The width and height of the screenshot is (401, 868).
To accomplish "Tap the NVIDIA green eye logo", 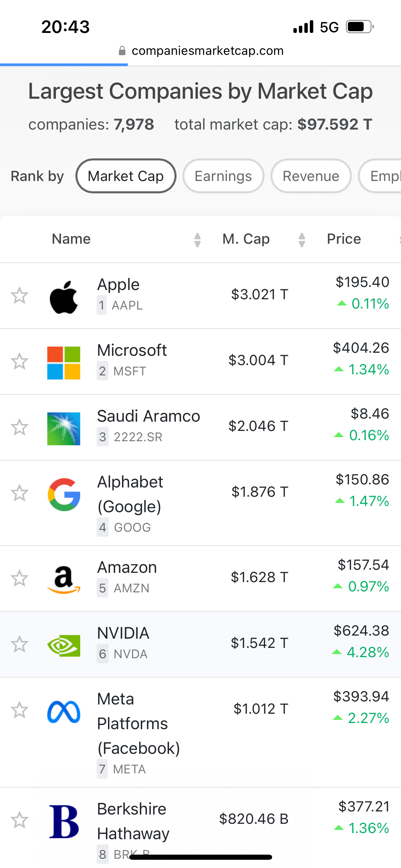I will pyautogui.click(x=64, y=646).
